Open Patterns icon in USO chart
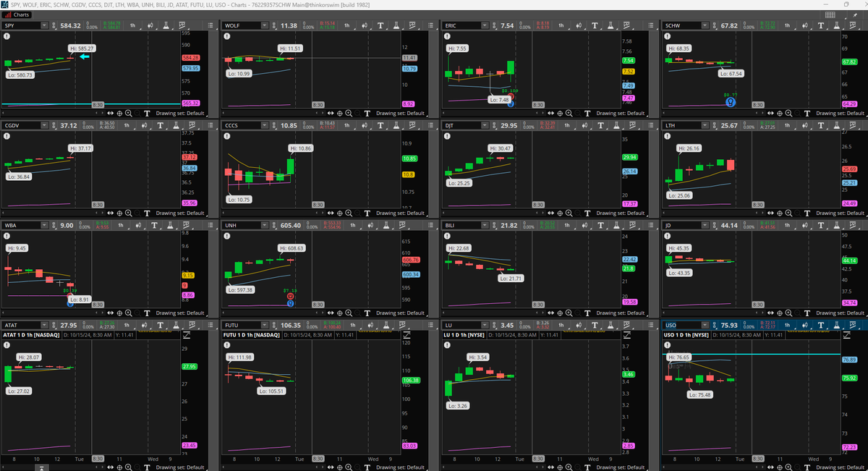The image size is (868, 471). pyautogui.click(x=853, y=325)
